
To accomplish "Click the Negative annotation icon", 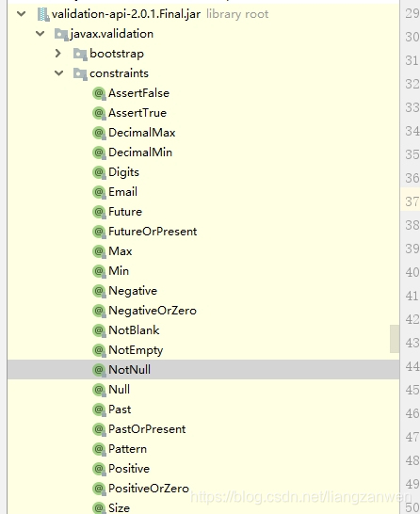I will [99, 291].
